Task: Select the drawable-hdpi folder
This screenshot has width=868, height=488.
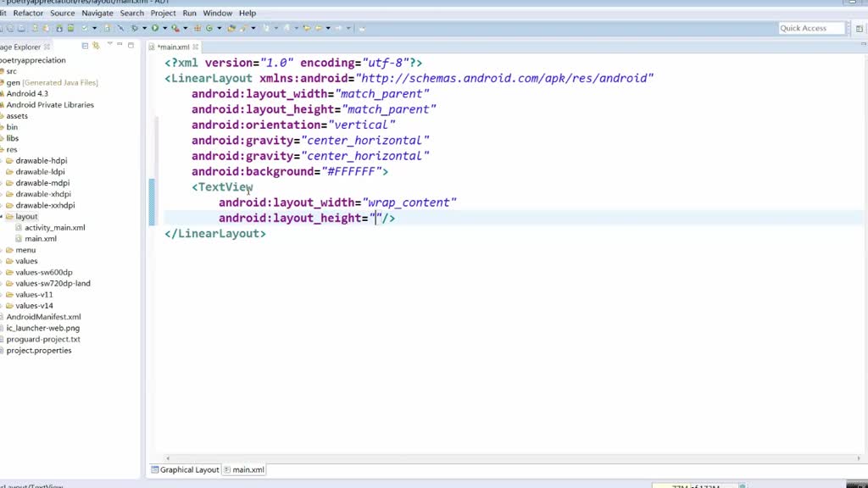Action: [42, 160]
